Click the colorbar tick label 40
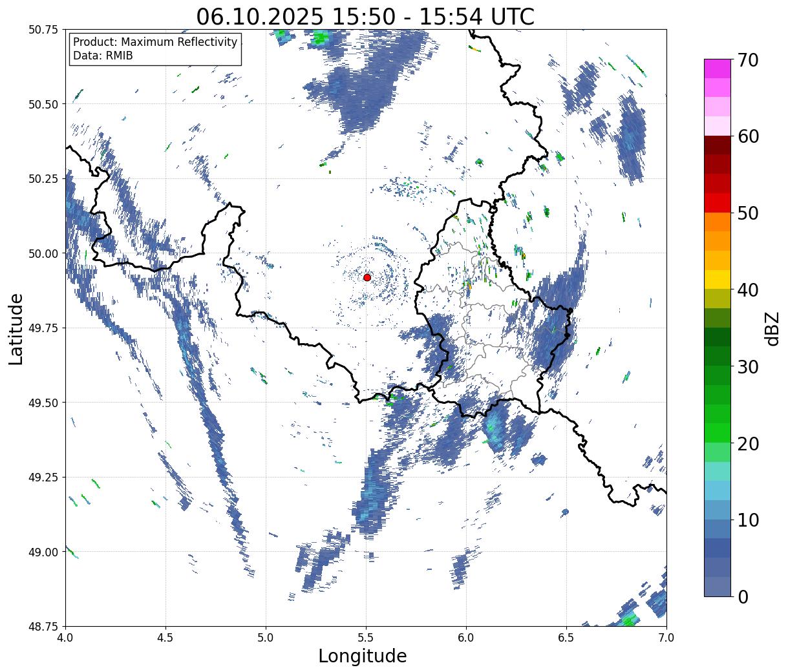The height and width of the screenshot is (672, 788). coord(748,289)
